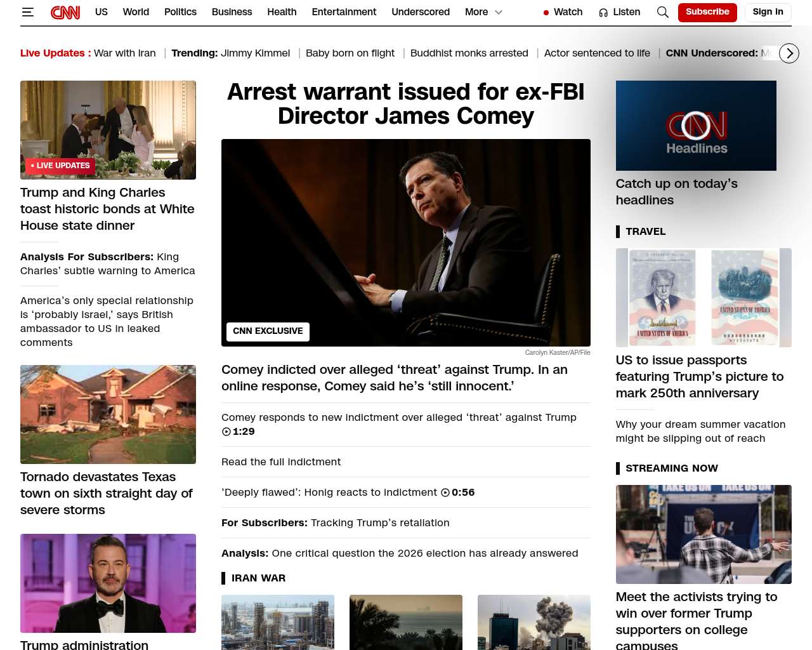This screenshot has height=650, width=812.
Task: Open the Trump passport image thumbnail
Action: 704,298
